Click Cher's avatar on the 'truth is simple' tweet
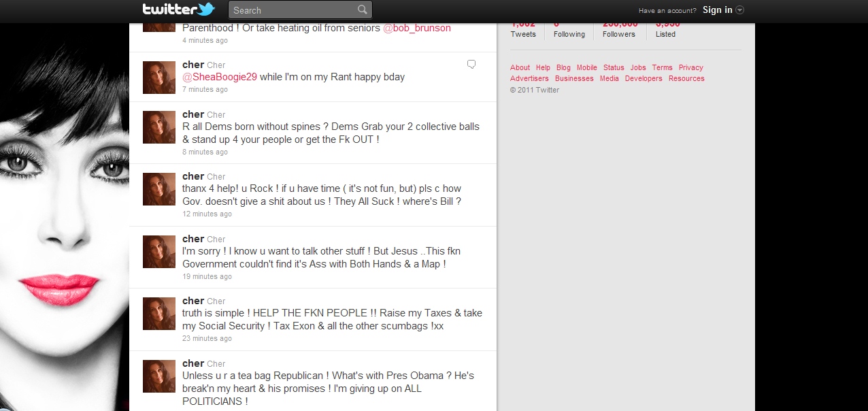This screenshot has height=411, width=868. coord(159,313)
